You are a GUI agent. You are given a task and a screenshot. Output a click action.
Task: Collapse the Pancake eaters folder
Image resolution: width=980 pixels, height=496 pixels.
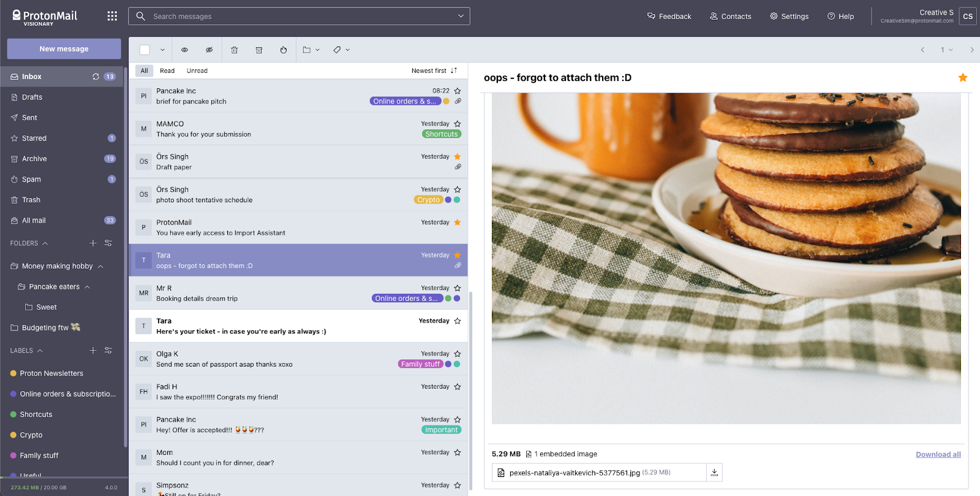(87, 287)
